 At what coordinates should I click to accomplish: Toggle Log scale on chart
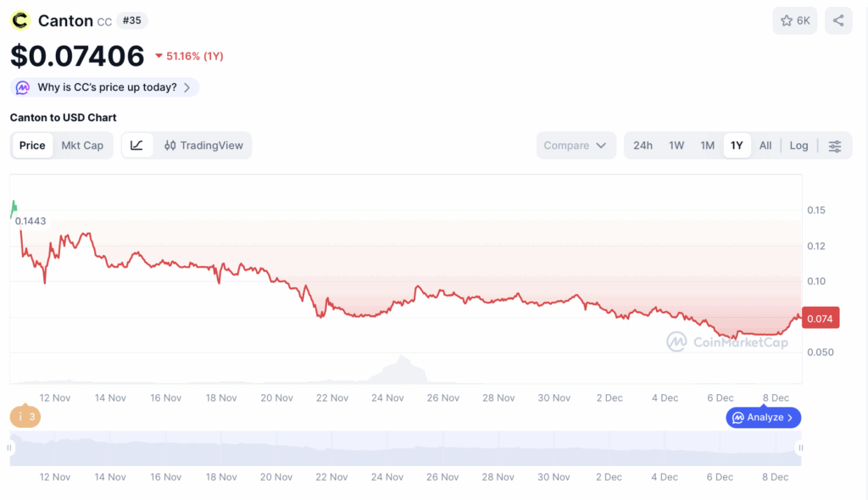(x=798, y=146)
